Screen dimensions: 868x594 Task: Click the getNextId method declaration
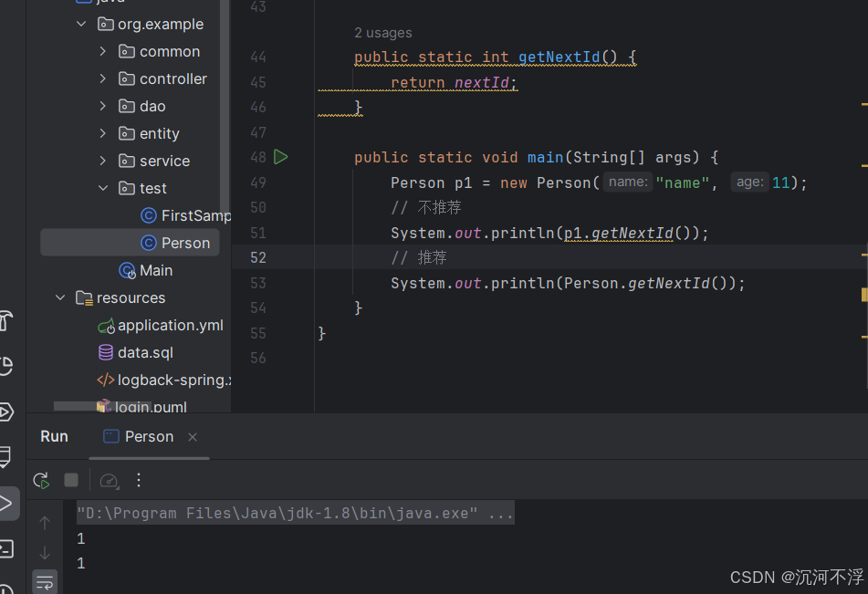point(559,57)
